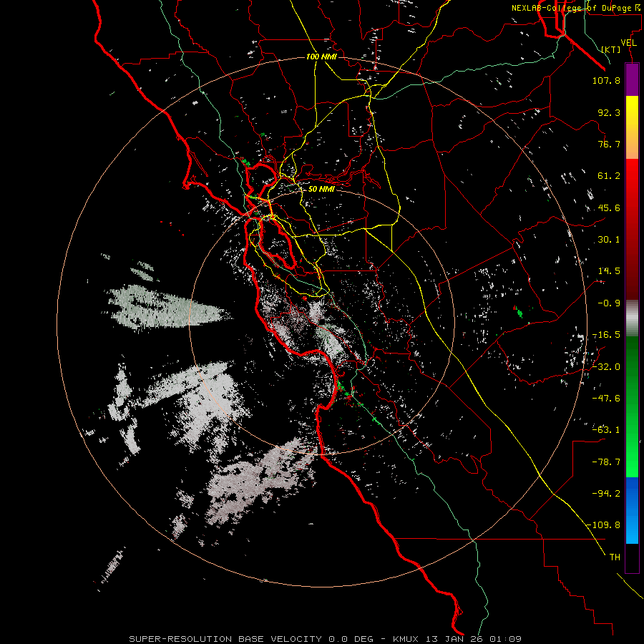The width and height of the screenshot is (644, 644).
Task: Click the TH threshold label
Action: (x=615, y=557)
